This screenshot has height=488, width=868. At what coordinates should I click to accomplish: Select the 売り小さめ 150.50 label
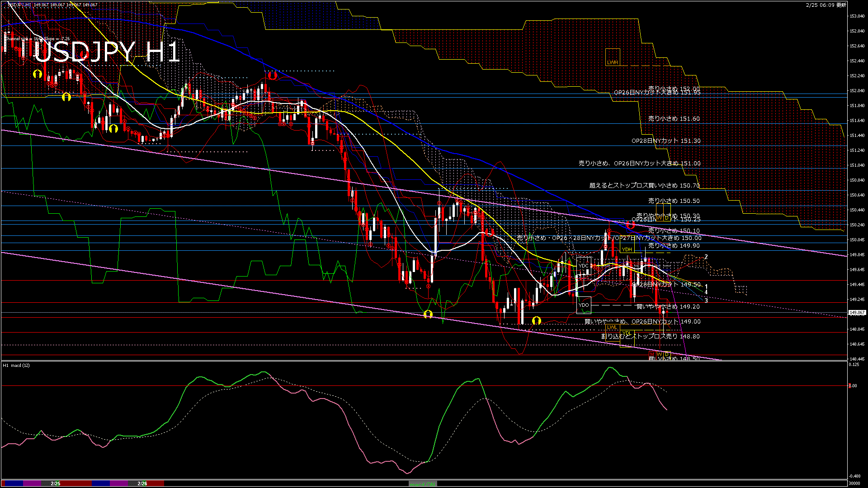point(674,201)
